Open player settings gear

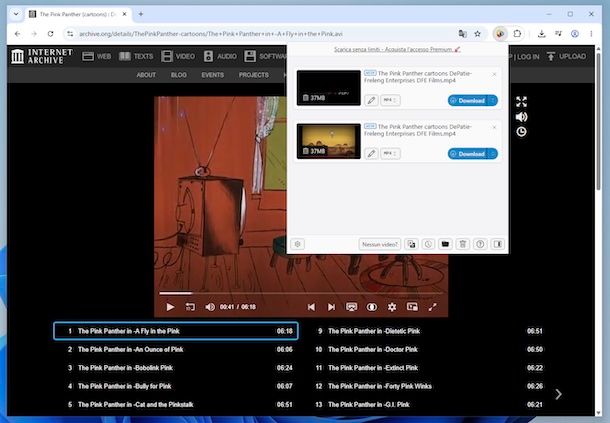392,307
